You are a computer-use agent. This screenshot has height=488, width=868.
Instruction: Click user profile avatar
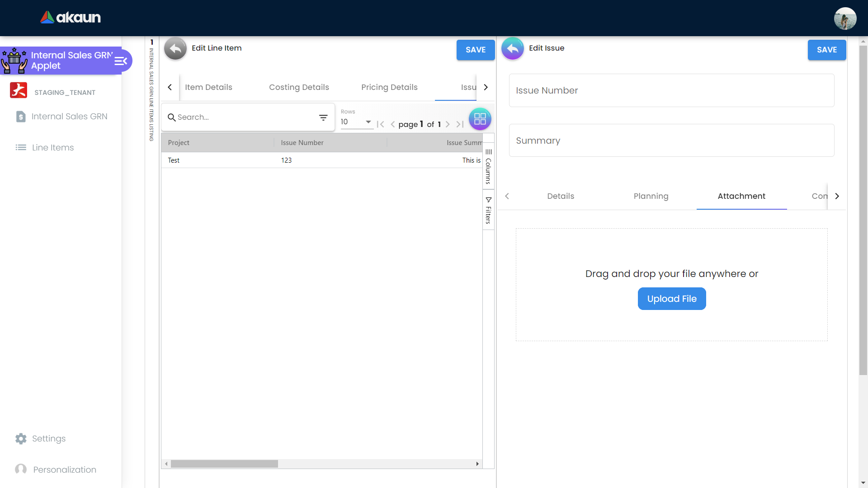point(845,19)
